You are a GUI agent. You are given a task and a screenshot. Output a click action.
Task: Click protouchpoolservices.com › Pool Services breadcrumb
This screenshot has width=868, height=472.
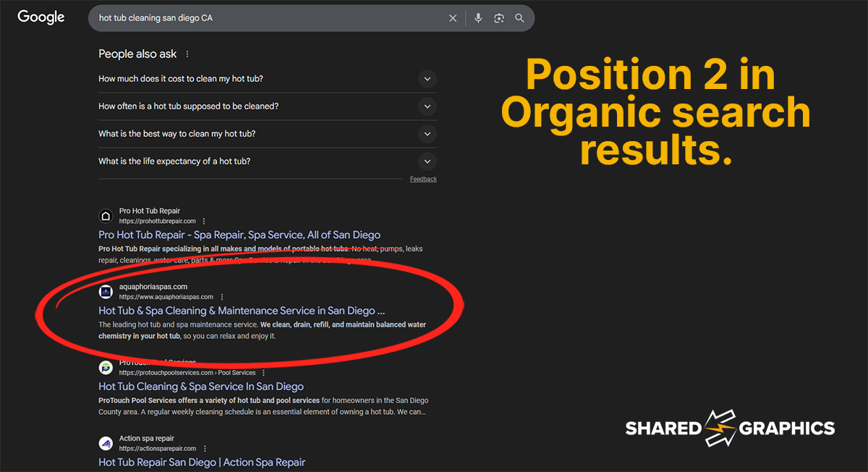tap(187, 373)
